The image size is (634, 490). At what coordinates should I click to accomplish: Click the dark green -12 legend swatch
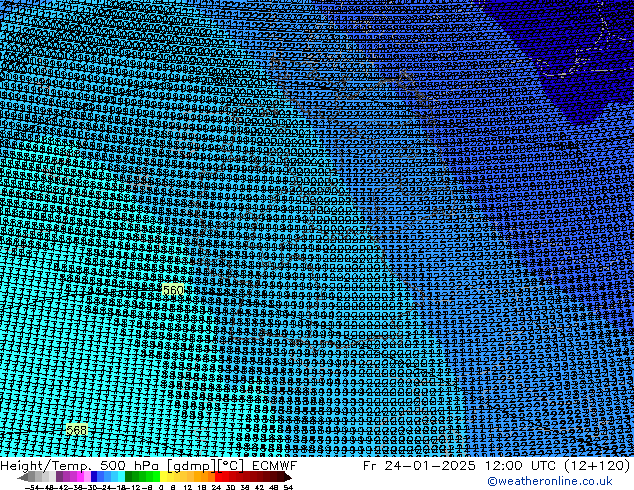129,477
